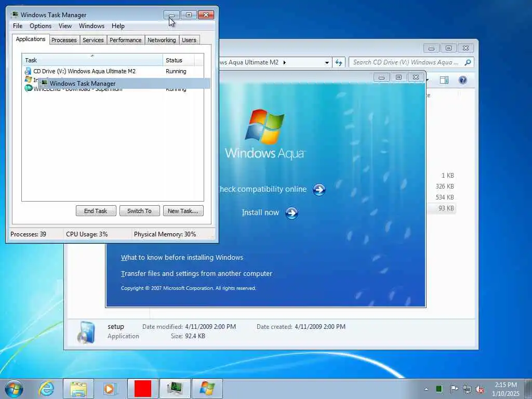Screen dimensions: 532x399
Task: Open Action Center flag icon
Action: pyautogui.click(x=454, y=389)
